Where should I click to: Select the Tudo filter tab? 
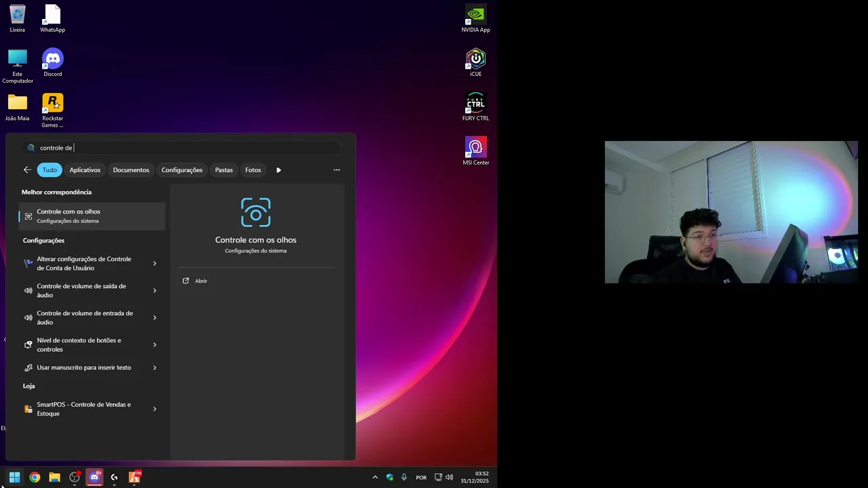pos(50,170)
